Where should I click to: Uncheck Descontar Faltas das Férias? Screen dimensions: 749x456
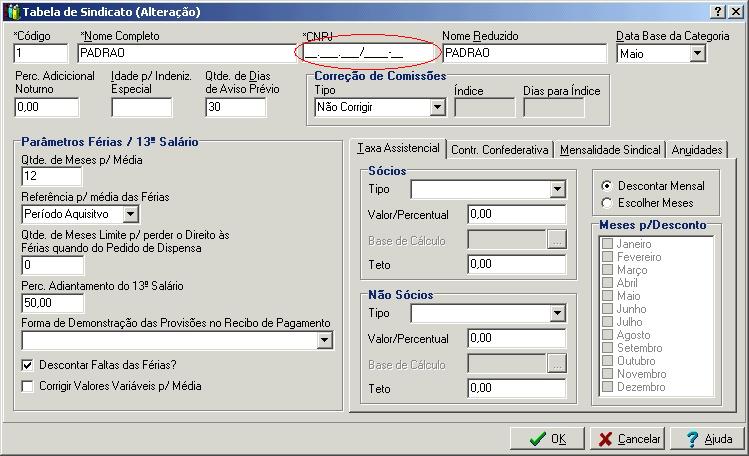click(x=27, y=365)
